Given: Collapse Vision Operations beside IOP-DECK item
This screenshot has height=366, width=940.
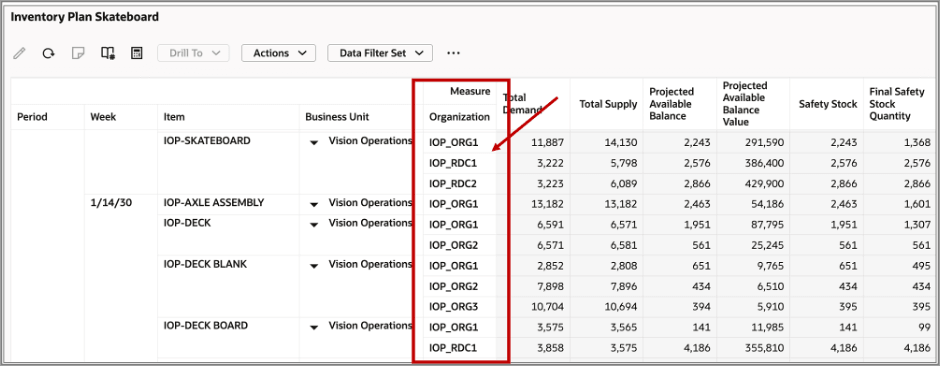Looking at the screenshot, I should [314, 225].
